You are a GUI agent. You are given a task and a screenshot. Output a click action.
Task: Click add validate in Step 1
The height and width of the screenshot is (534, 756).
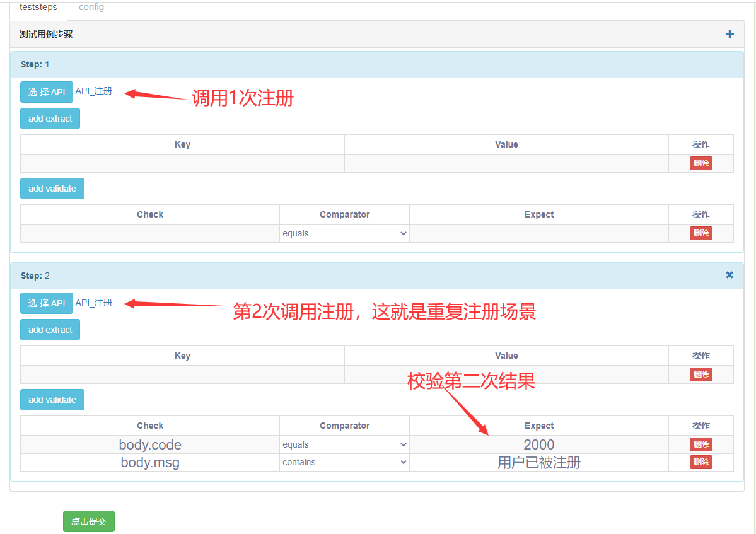[52, 189]
